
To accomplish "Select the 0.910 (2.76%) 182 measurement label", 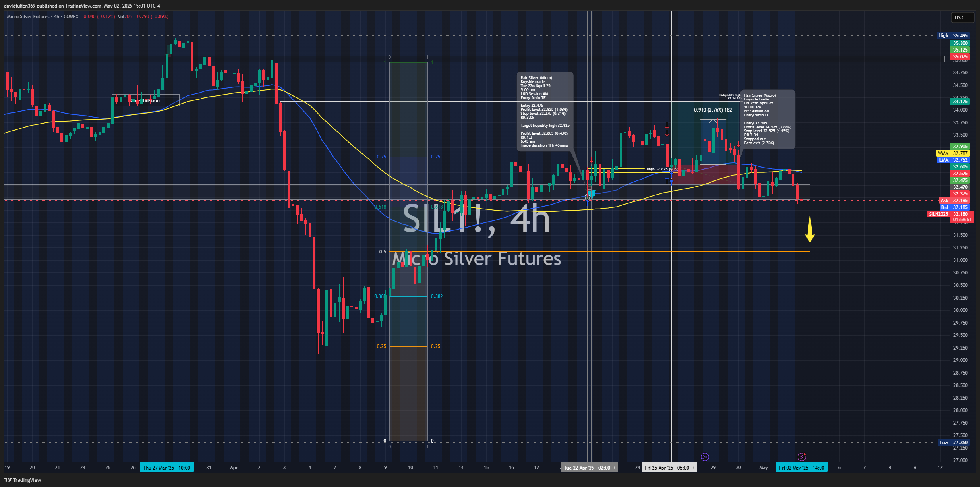I will pyautogui.click(x=713, y=110).
